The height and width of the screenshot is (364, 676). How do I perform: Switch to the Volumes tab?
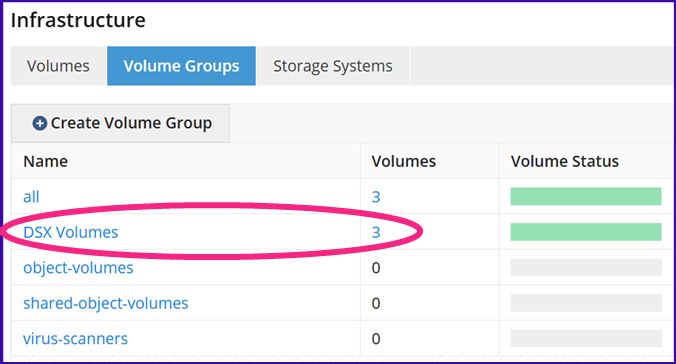coord(58,66)
